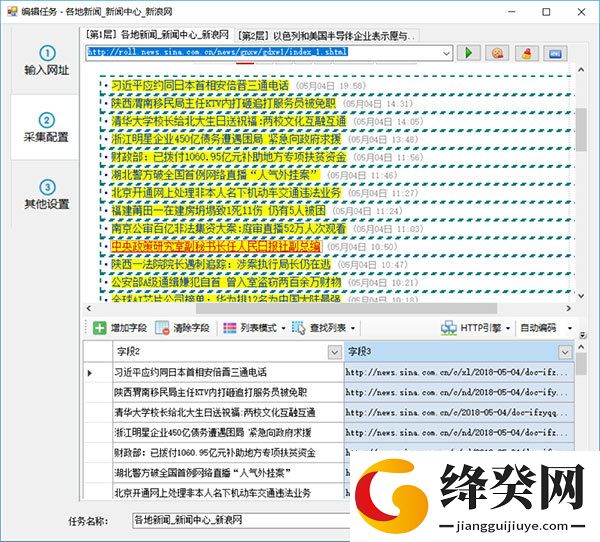The width and height of the screenshot is (600, 542).
Task: Click link 清华大学校长给北大生日送祝福 in browser
Action: click(x=228, y=121)
